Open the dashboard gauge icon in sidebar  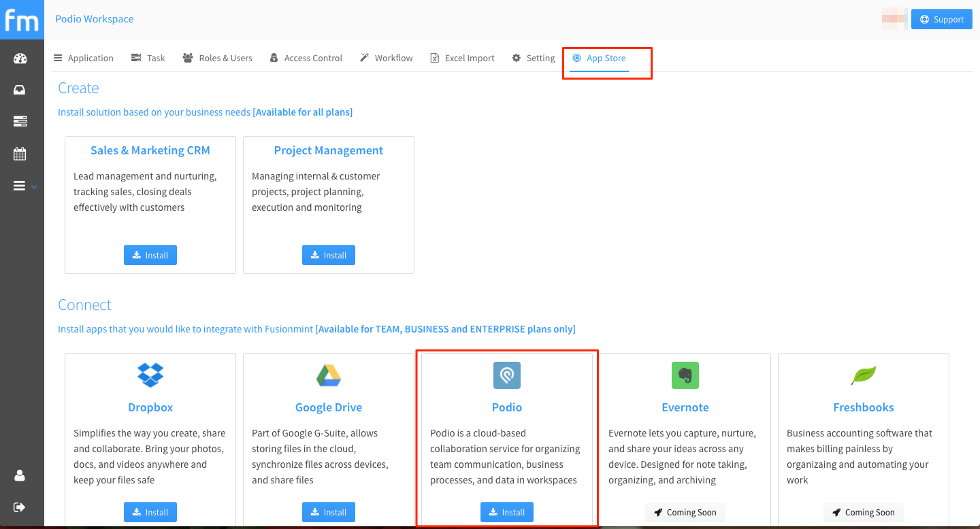[20, 58]
